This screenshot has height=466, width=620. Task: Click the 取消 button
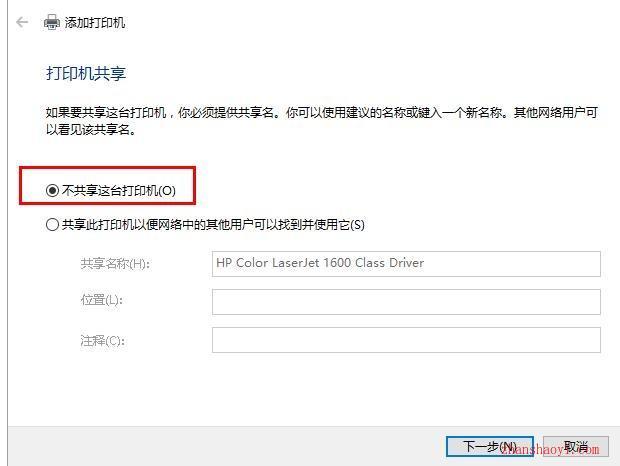point(576,447)
